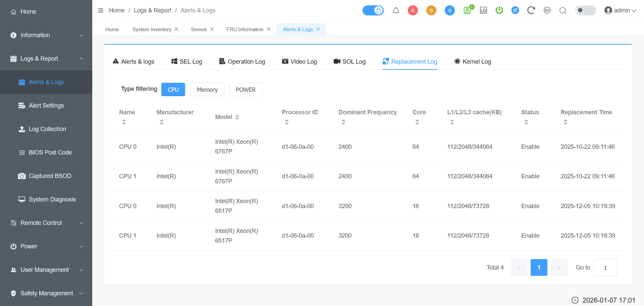
Task: Sort table by Replacement Time column
Action: 566,122
